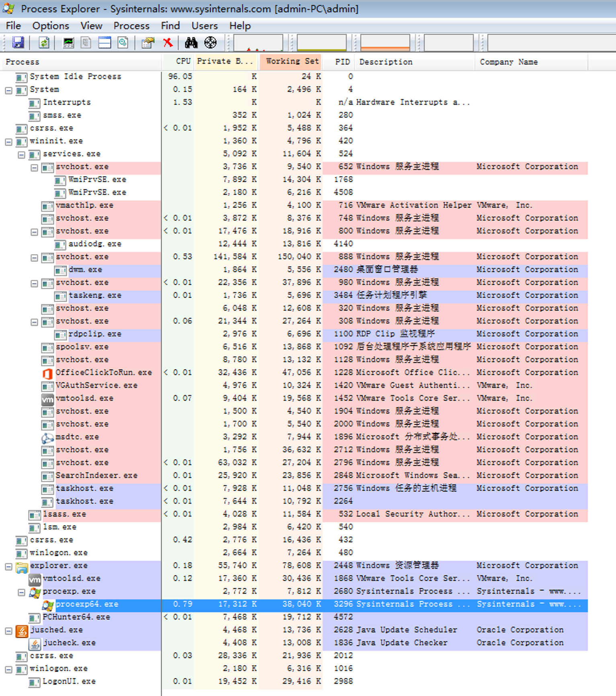This screenshot has width=616, height=696.
Task: Click the procexp.exe Sysinternals icon
Action: [x=35, y=592]
